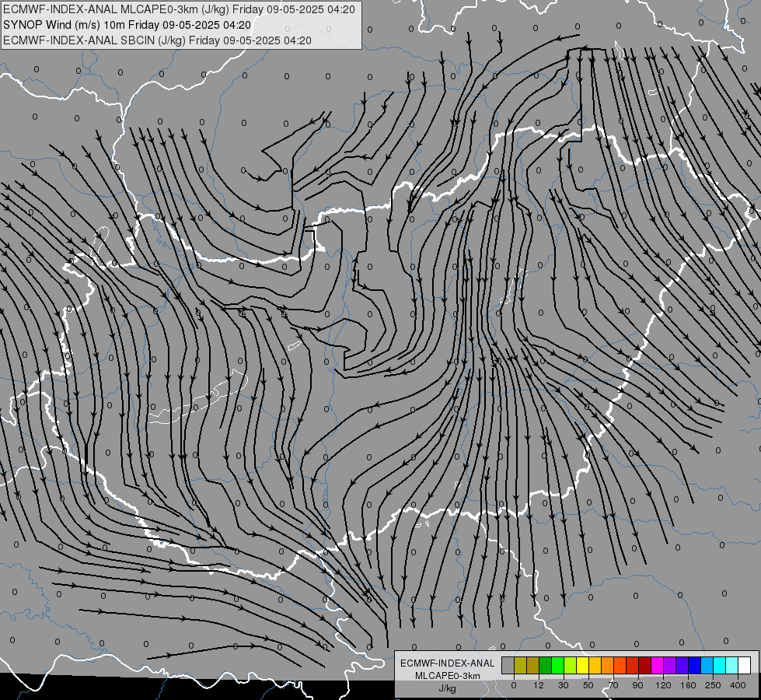
Task: Click the legend value 160
Action: click(688, 685)
